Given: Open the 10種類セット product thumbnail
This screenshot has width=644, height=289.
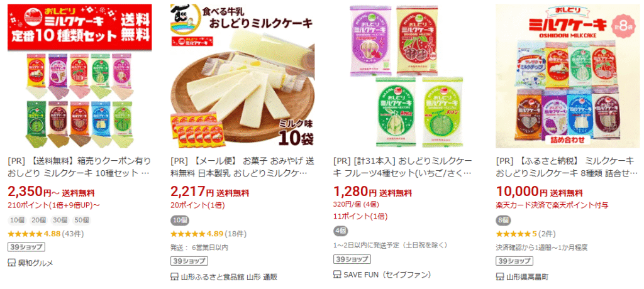Looking at the screenshot, I should pos(80,76).
